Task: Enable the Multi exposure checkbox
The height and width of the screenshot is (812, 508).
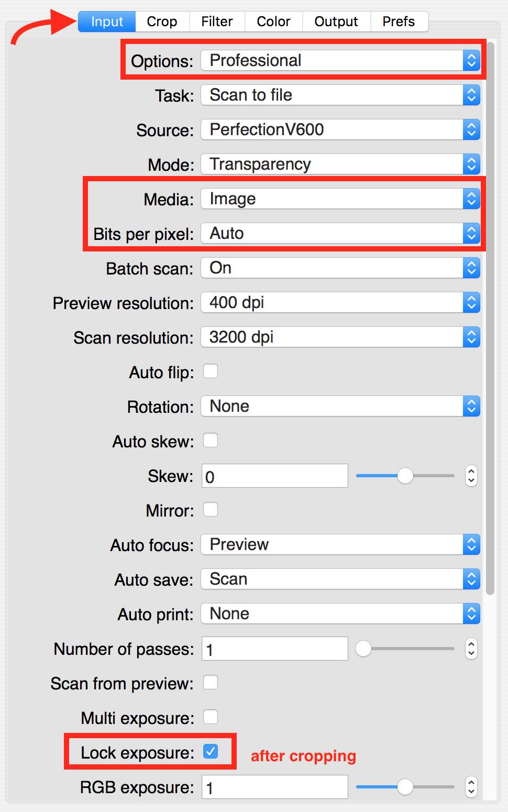Action: [x=211, y=717]
